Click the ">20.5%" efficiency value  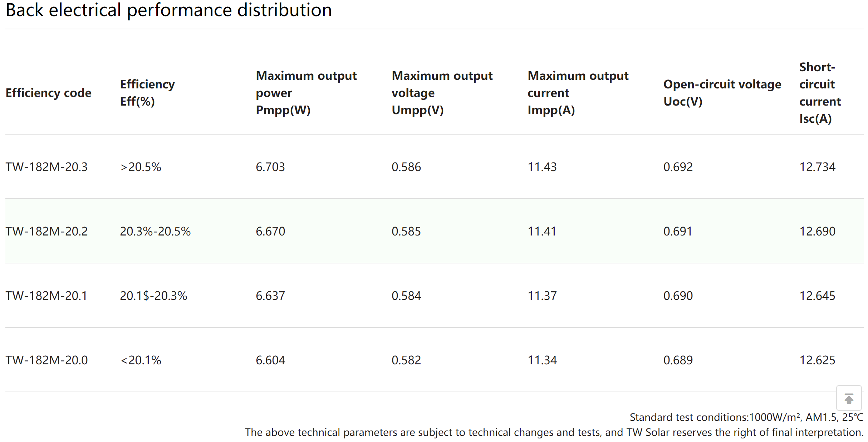point(141,167)
